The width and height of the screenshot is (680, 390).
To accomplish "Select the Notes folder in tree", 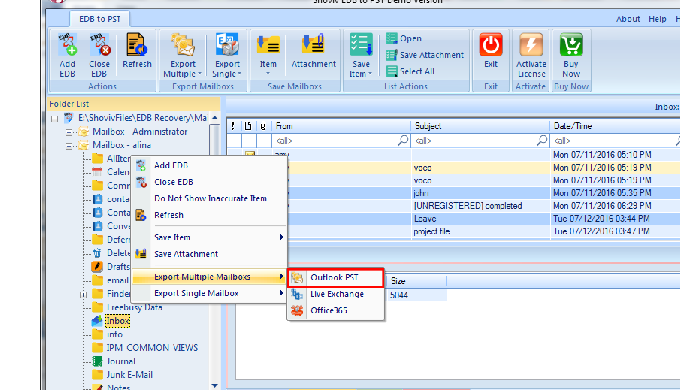I will [x=118, y=387].
